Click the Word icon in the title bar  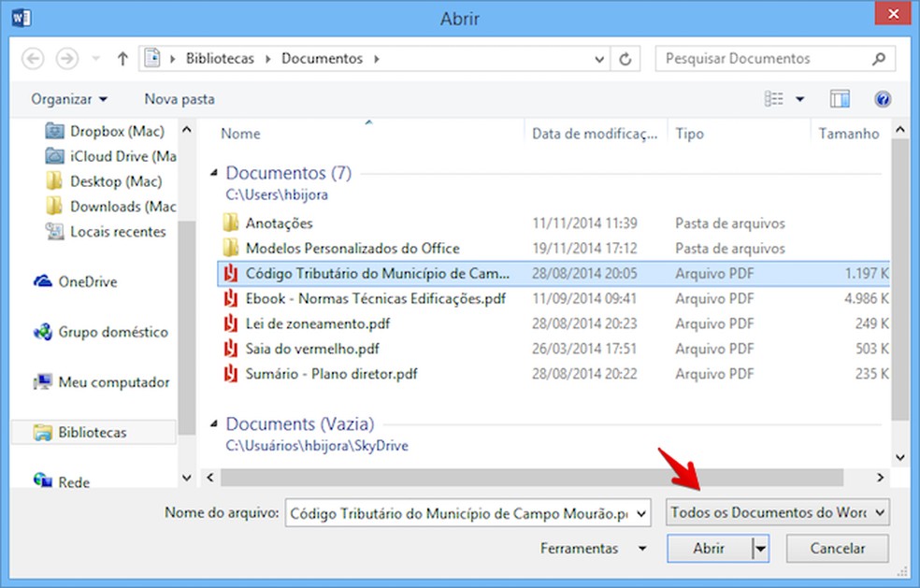21,17
